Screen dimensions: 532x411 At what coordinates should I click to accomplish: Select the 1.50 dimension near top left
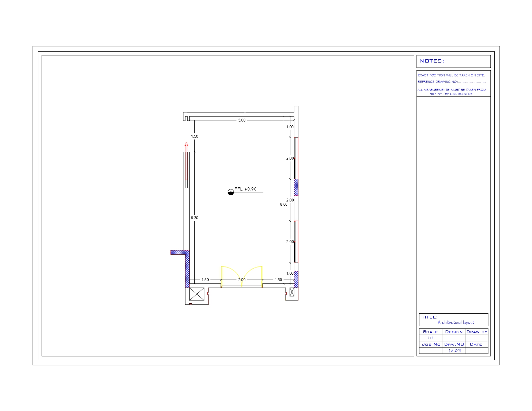(195, 136)
